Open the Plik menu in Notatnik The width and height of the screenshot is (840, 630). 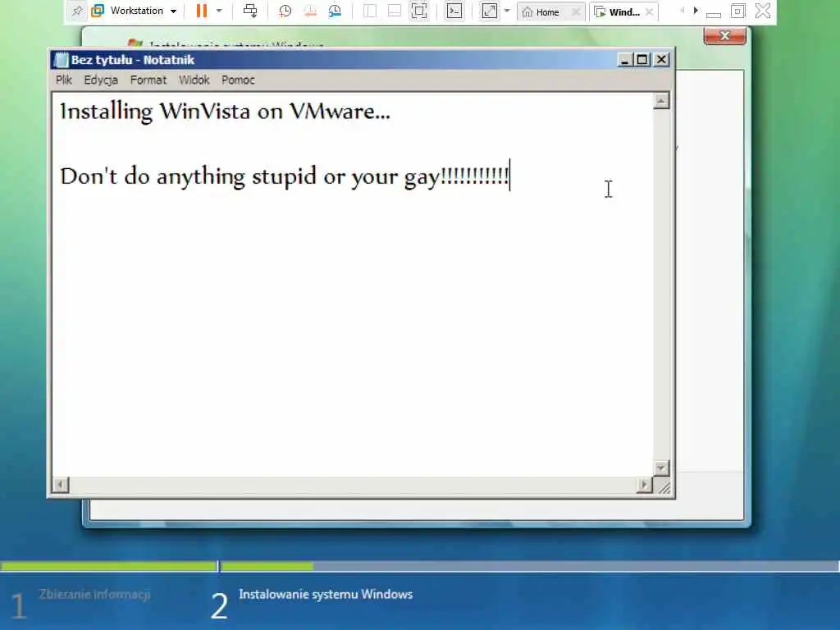64,80
